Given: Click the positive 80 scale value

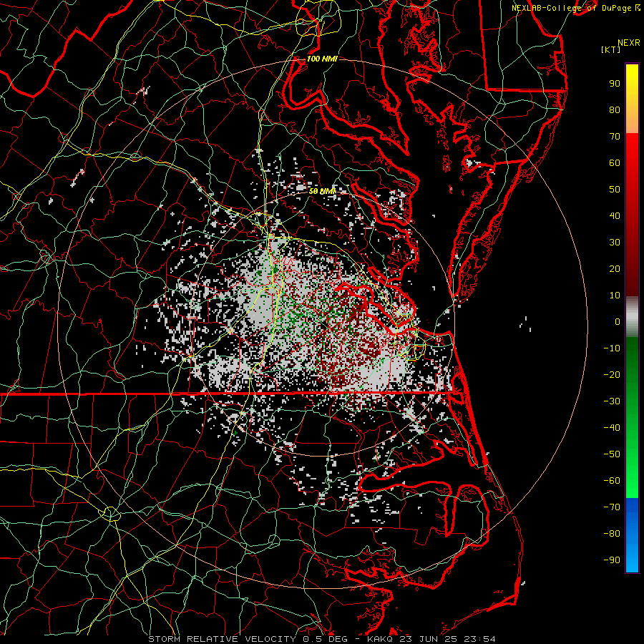Looking at the screenshot, I should [x=615, y=109].
